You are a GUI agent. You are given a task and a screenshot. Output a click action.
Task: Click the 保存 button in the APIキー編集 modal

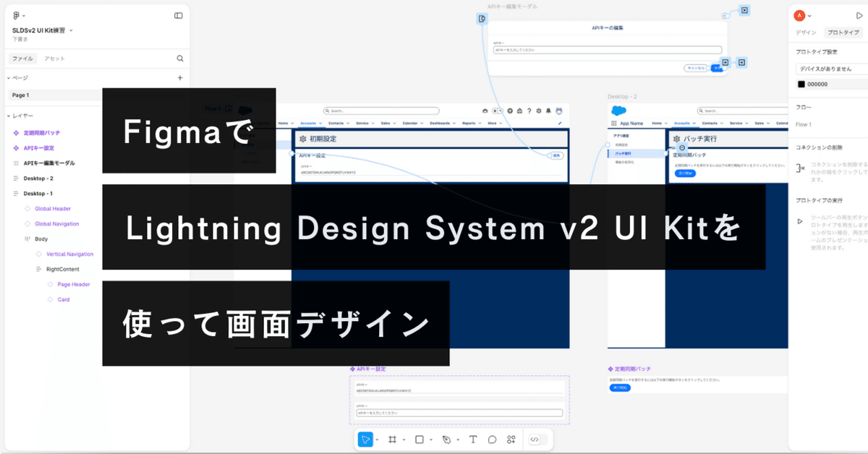(x=717, y=67)
